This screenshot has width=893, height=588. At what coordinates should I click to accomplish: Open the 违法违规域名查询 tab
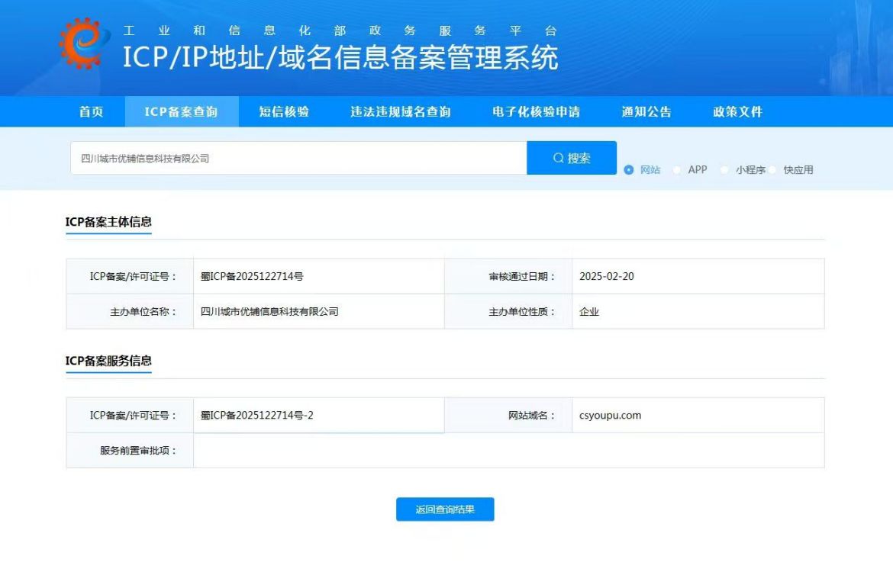click(x=401, y=112)
